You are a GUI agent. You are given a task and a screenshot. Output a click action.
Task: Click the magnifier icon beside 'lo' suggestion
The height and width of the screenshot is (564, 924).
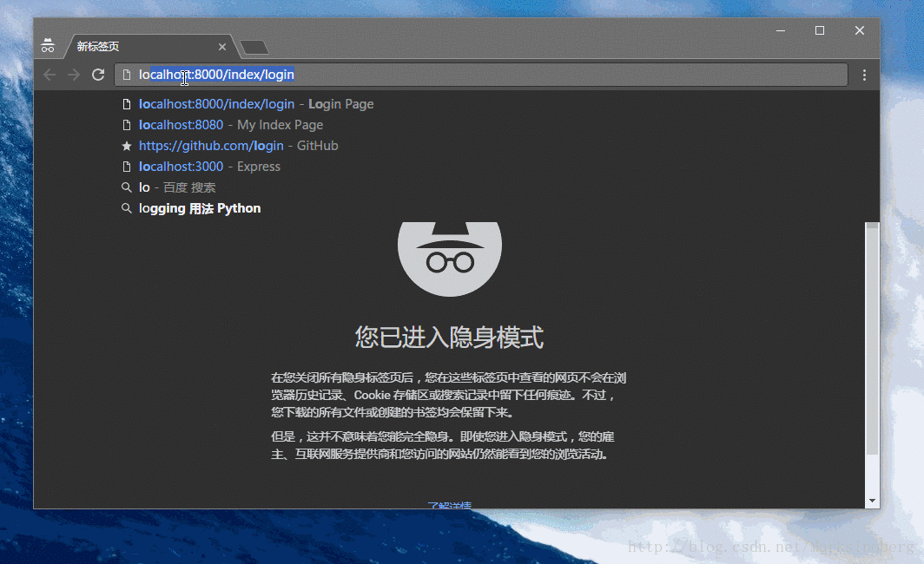[x=126, y=187]
